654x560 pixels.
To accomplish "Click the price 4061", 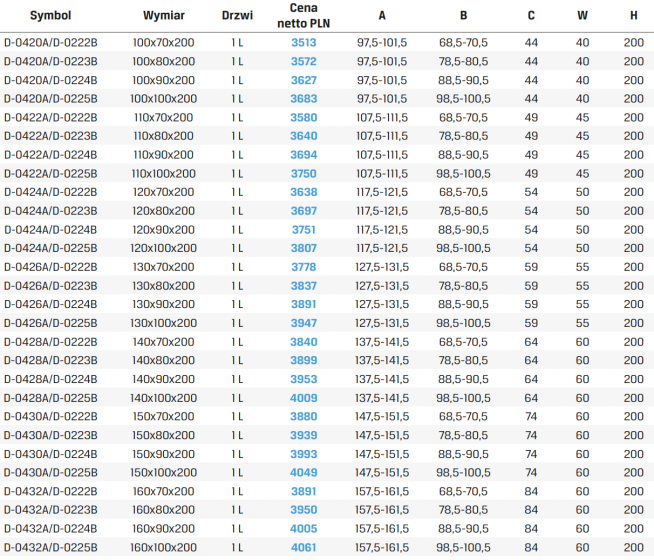I will click(x=304, y=547).
